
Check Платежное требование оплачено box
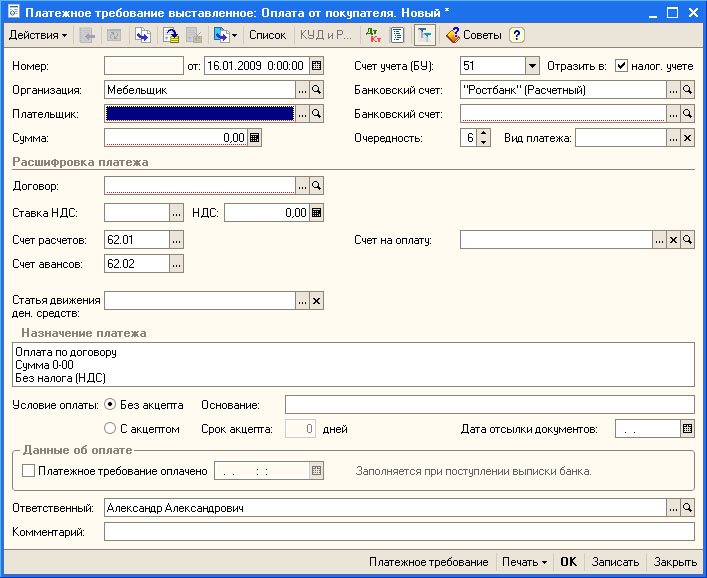(x=28, y=470)
